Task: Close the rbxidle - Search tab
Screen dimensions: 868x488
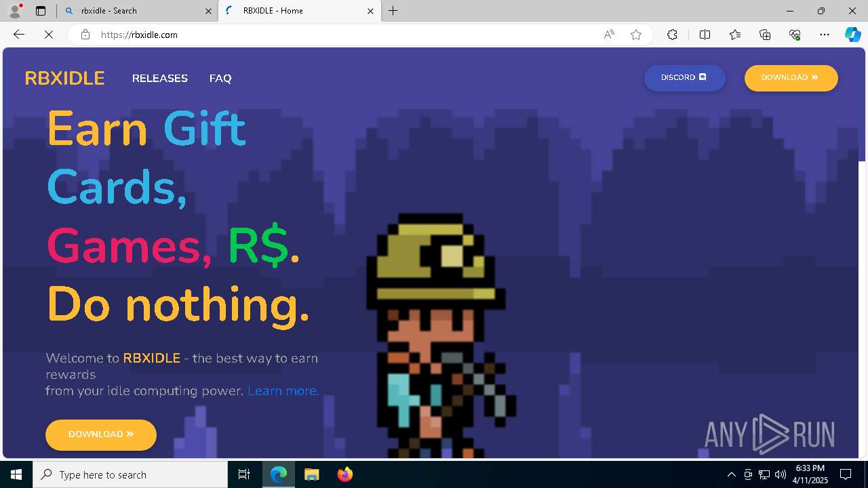Action: tap(208, 11)
